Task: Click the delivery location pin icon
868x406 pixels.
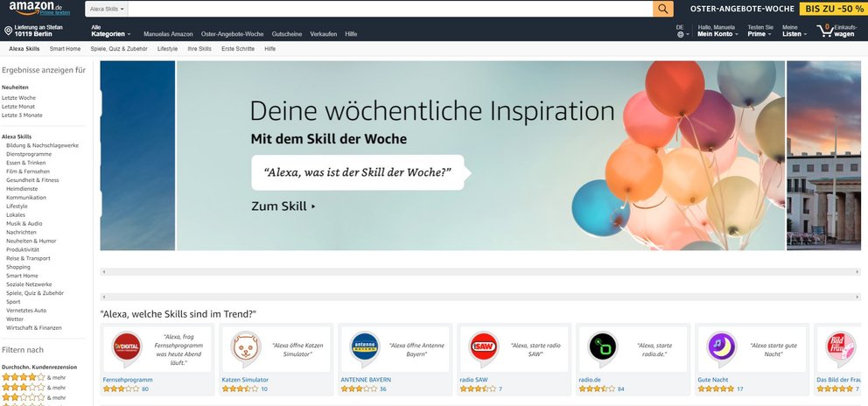Action: pyautogui.click(x=8, y=31)
